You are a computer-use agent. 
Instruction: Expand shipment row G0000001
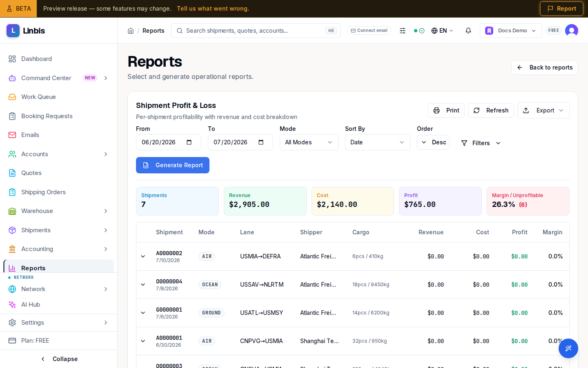pyautogui.click(x=143, y=313)
